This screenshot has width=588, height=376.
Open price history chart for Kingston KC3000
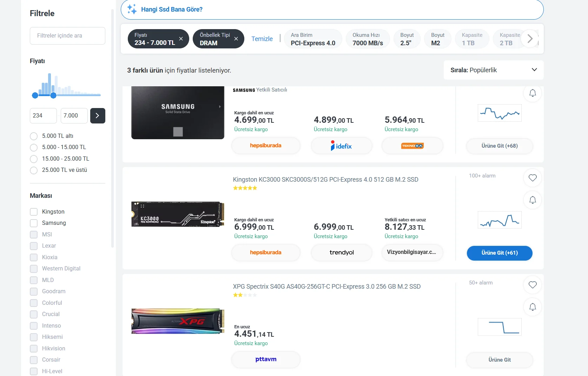(x=500, y=220)
